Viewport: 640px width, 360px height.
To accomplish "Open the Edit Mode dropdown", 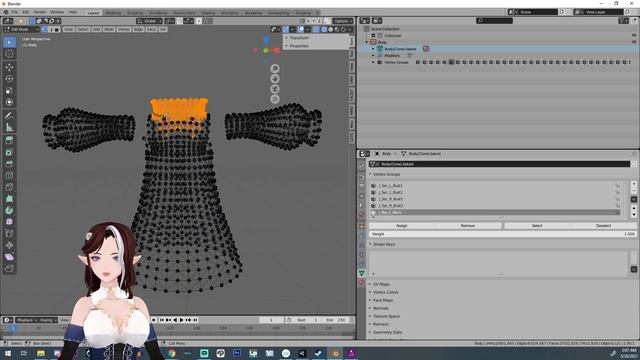I will pos(21,29).
